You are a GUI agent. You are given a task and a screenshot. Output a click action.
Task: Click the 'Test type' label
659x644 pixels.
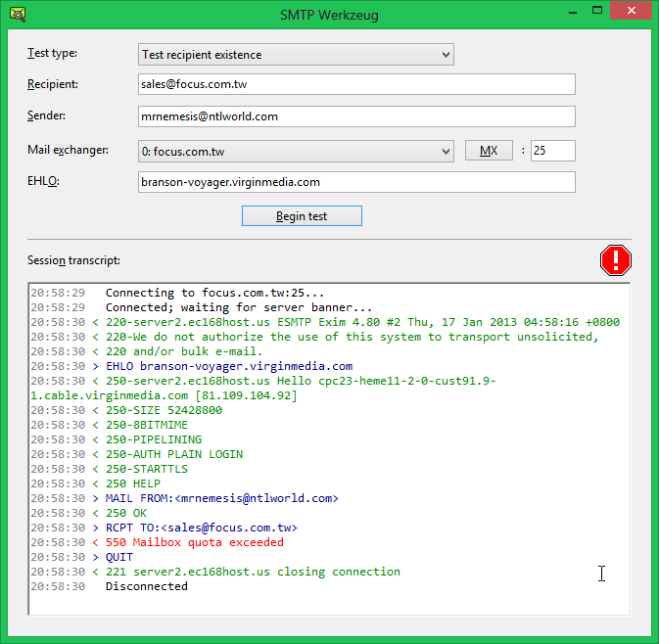(52, 53)
